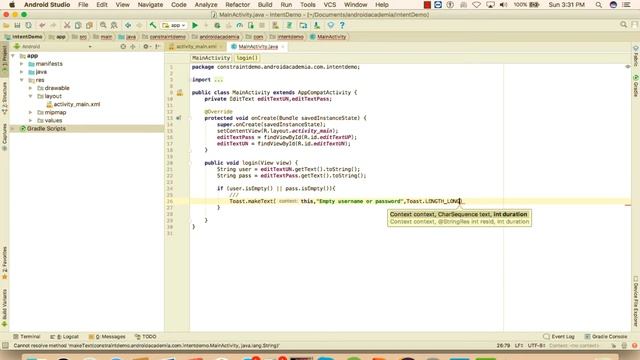The height and width of the screenshot is (360, 640).
Task: Select activity_main.xml in project tree
Action: (77, 104)
